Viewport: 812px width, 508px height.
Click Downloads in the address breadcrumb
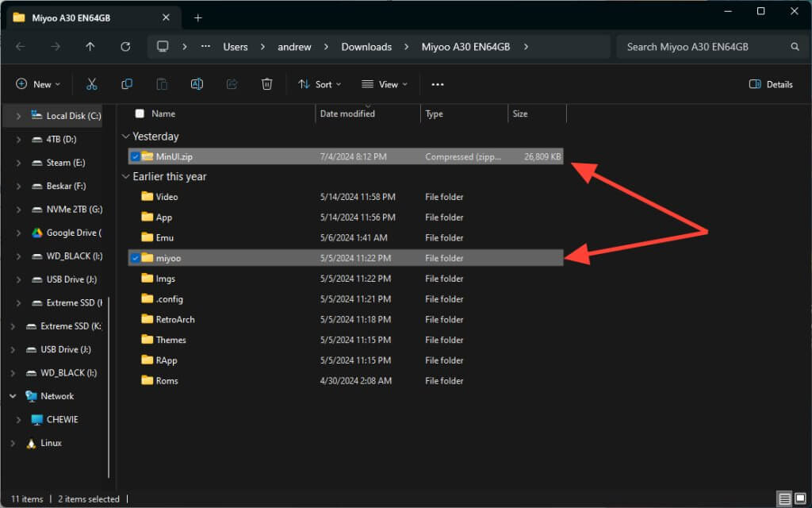click(366, 47)
